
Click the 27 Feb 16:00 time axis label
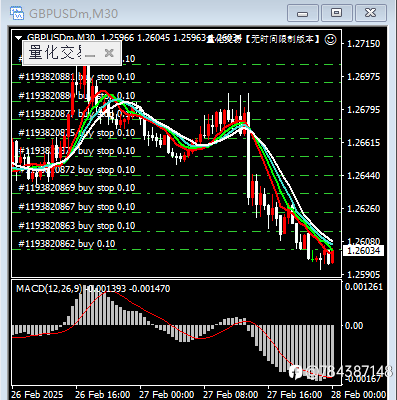coord(295,395)
